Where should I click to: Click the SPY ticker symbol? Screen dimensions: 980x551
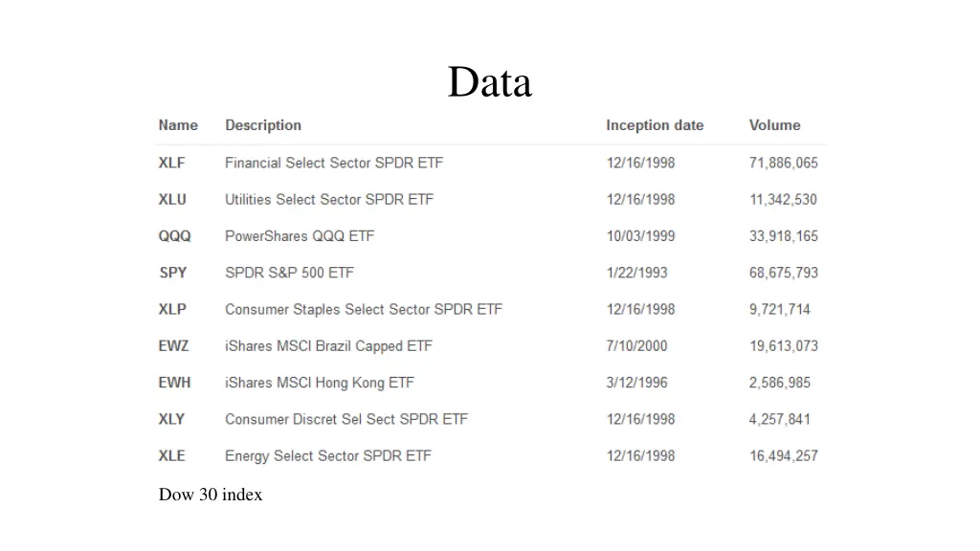(x=172, y=273)
